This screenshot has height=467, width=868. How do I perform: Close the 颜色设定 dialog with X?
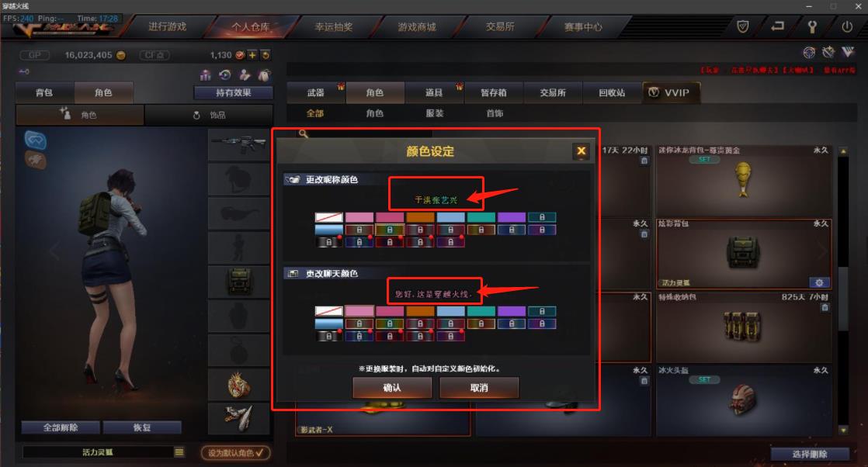tap(581, 151)
